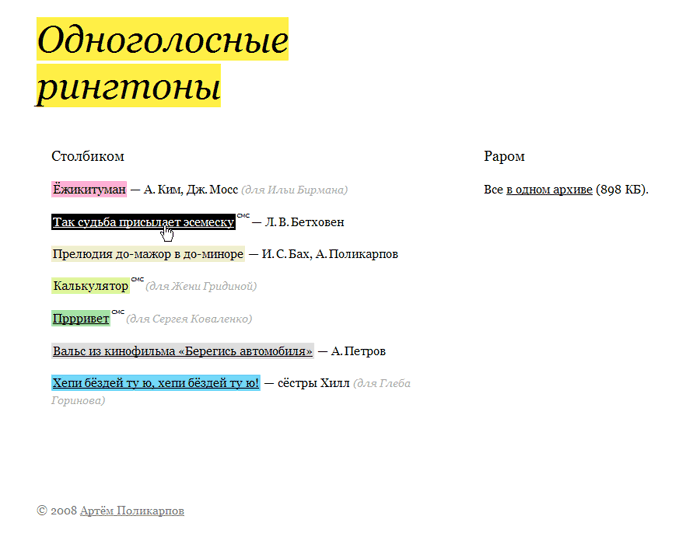Click the SMS icon next to Калькулятор
This screenshot has height=544, width=700.
(138, 280)
